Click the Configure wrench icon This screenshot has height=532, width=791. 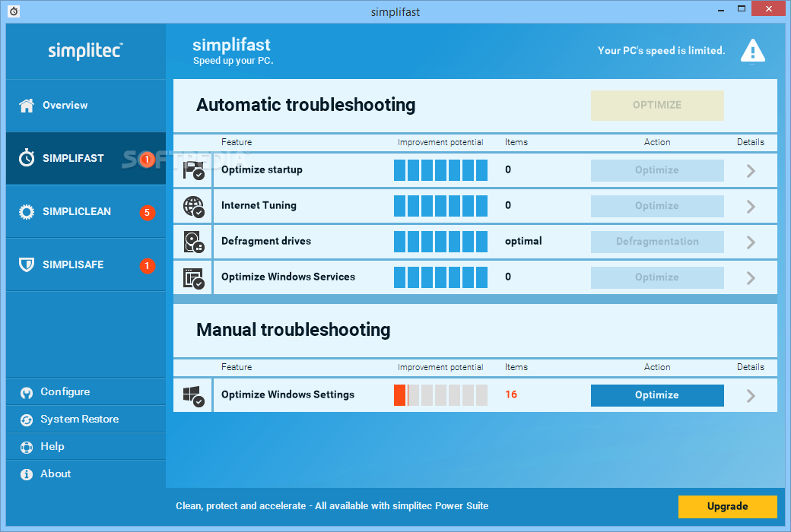tap(27, 392)
